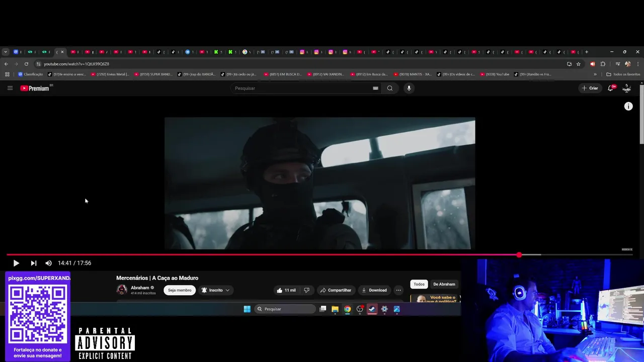Screen dimensions: 644x362
Task: Expand the Inscrito notification dropdown
Action: pos(215,290)
